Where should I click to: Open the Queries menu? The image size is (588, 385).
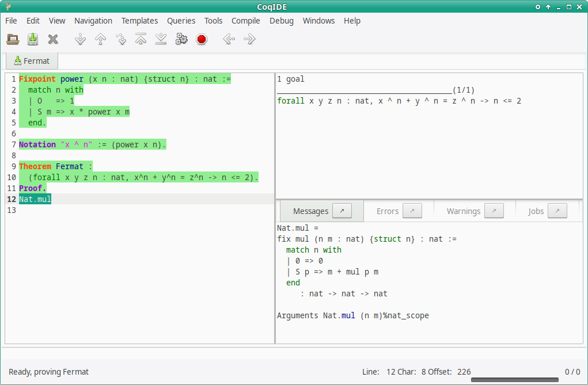(181, 21)
